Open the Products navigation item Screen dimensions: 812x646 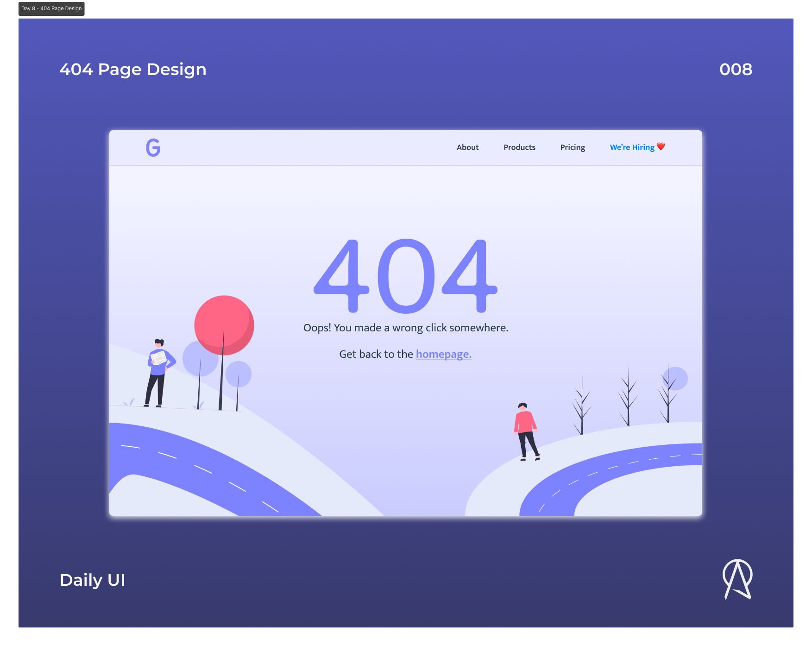519,147
